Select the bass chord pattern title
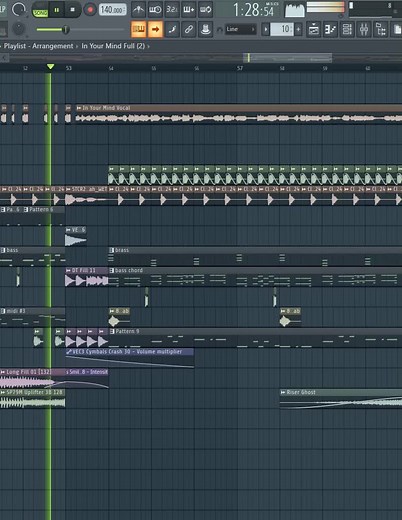The width and height of the screenshot is (402, 520). 129,270
